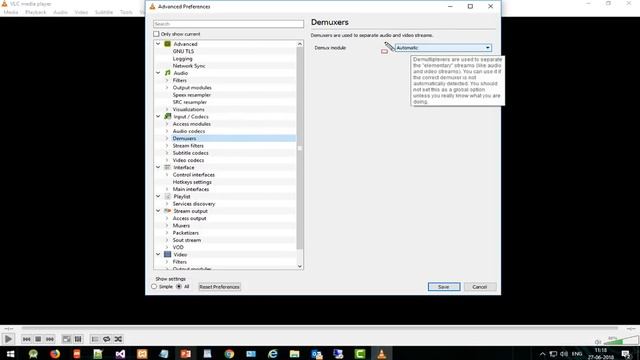Screen dimensions: 640x360
Task: Show extended settings button in VLC
Action: click(x=78, y=339)
